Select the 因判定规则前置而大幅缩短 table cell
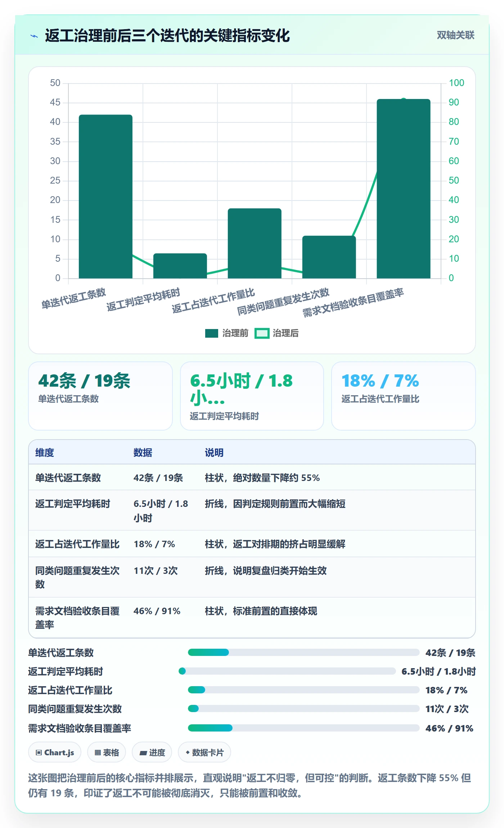This screenshot has height=828, width=504. (x=275, y=504)
